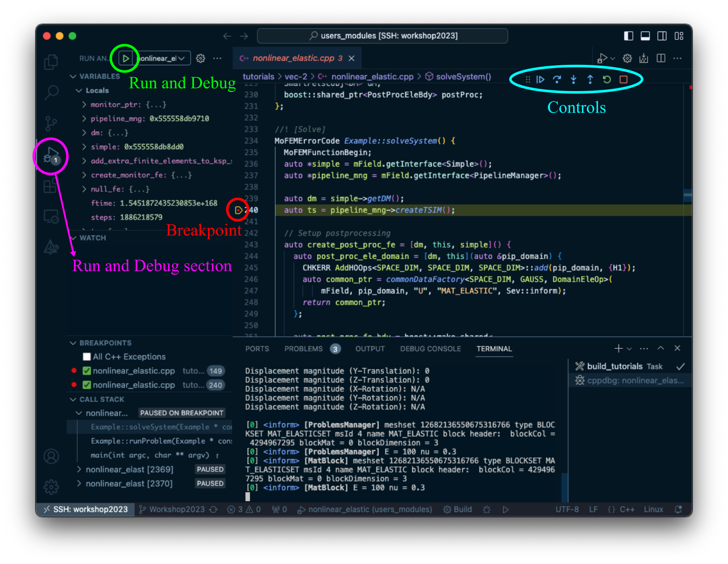This screenshot has height=564, width=728.
Task: Open notifications from the status bar bell
Action: (679, 509)
